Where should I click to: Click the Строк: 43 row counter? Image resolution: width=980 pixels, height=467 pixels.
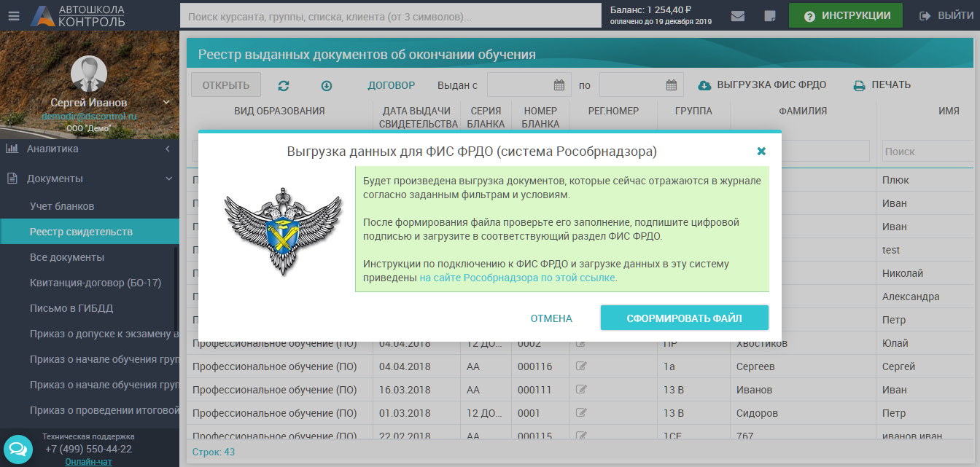pos(214,452)
